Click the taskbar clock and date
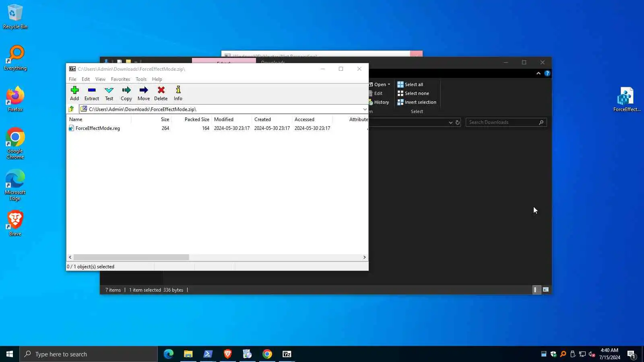This screenshot has width=644, height=362. tap(609, 354)
